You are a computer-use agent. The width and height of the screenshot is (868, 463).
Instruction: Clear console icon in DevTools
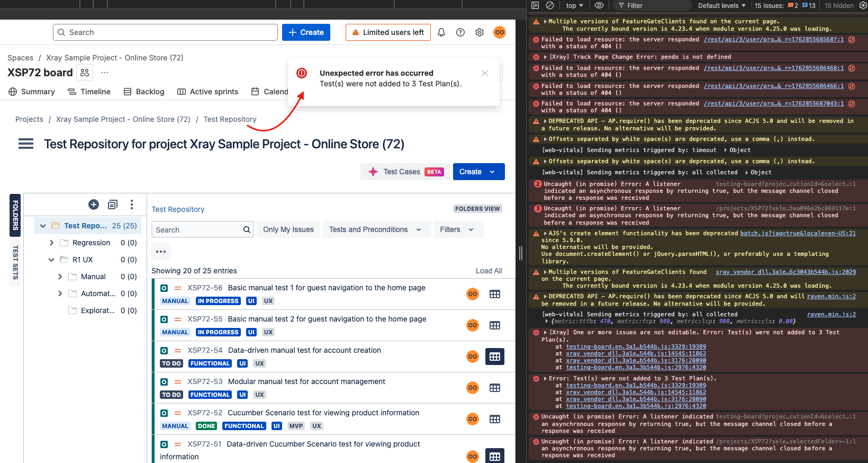pyautogui.click(x=550, y=5)
